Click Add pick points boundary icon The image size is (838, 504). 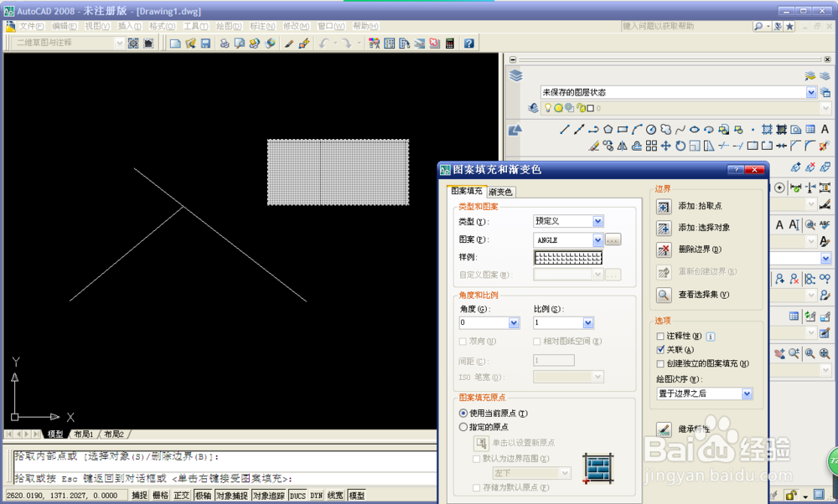[x=663, y=206]
